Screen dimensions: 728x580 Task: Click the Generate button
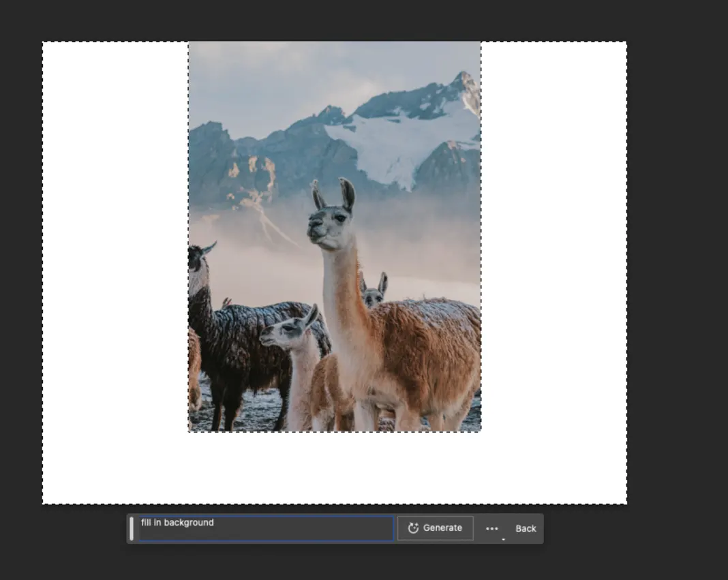(x=435, y=528)
